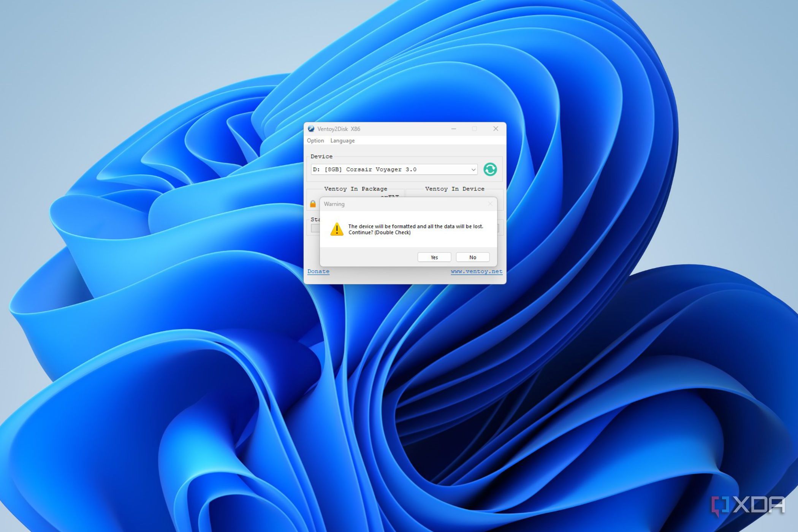Image resolution: width=798 pixels, height=532 pixels.
Task: Close the Warning dialog
Action: pyautogui.click(x=490, y=204)
